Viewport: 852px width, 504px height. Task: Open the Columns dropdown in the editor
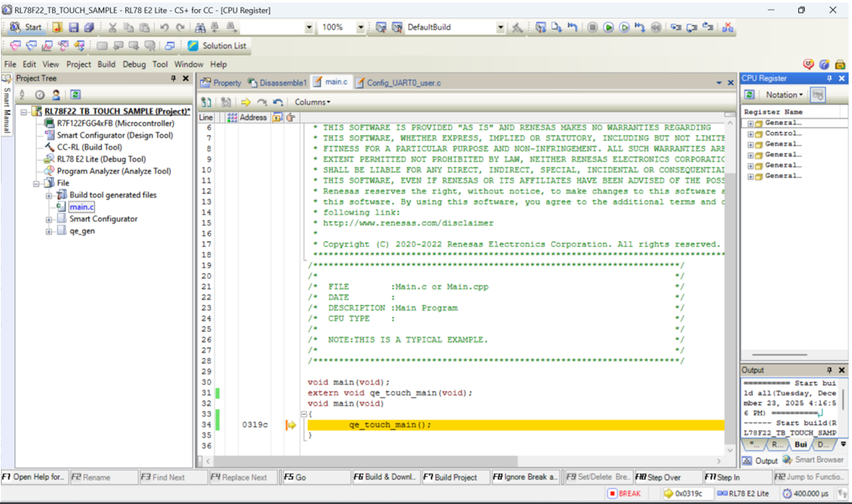tap(313, 102)
